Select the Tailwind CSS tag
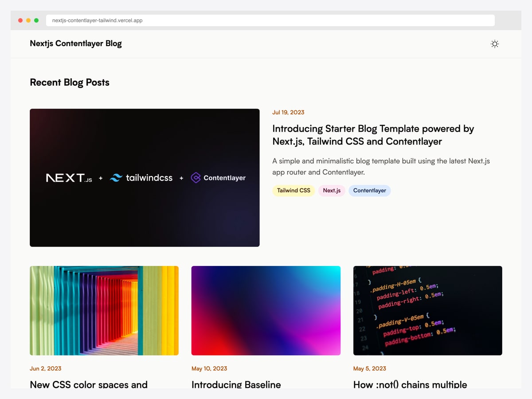The width and height of the screenshot is (532, 399). pos(293,191)
